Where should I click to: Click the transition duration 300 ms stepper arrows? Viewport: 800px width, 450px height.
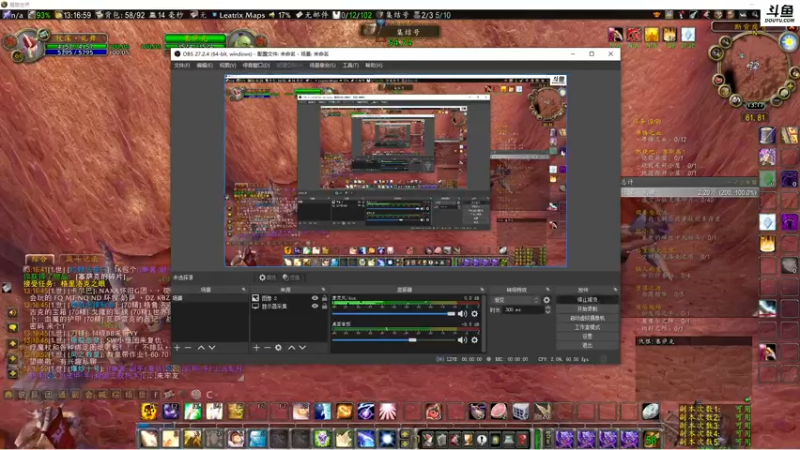pos(547,310)
